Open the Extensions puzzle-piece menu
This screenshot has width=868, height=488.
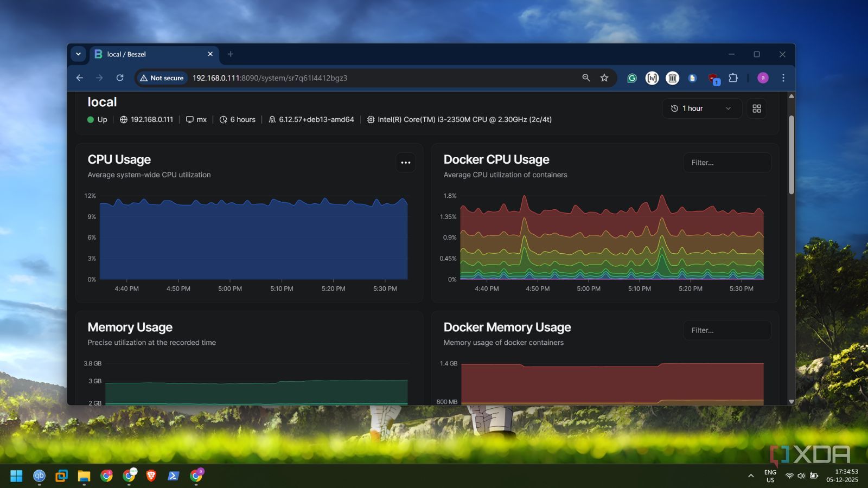point(733,78)
